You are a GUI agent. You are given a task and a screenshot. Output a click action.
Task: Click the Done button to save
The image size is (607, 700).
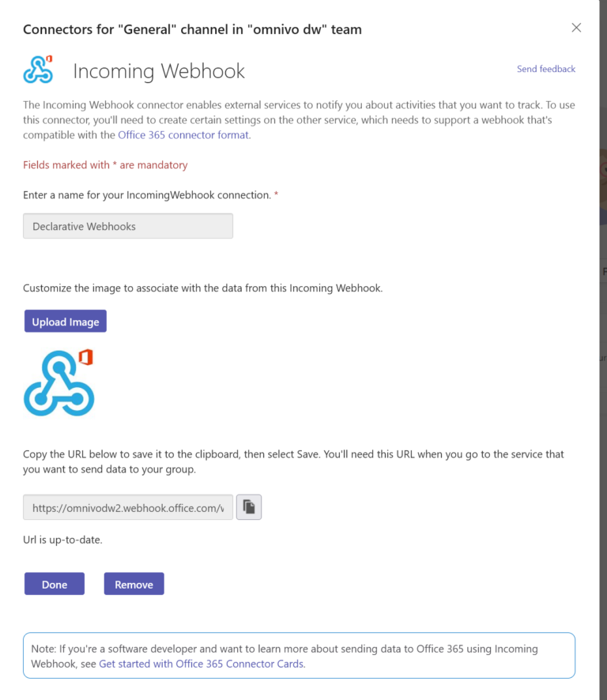[x=54, y=584]
